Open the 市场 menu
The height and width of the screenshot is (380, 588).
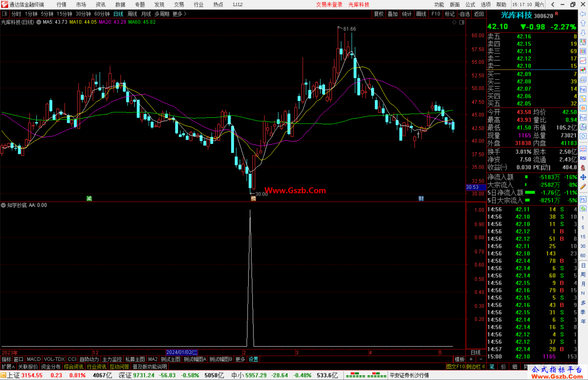(81, 5)
